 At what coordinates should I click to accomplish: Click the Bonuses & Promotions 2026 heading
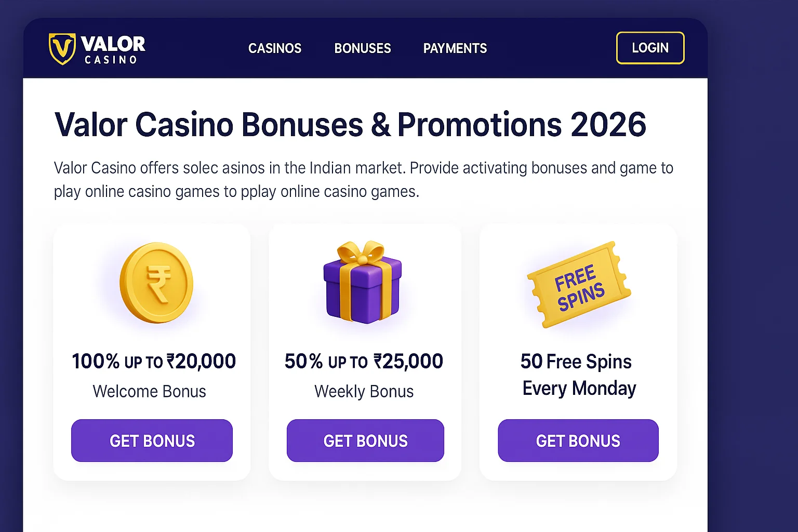pos(350,125)
